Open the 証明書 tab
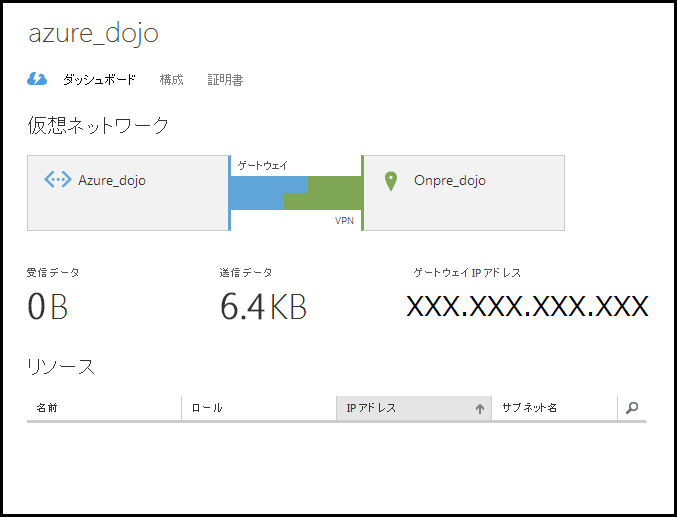 click(225, 80)
